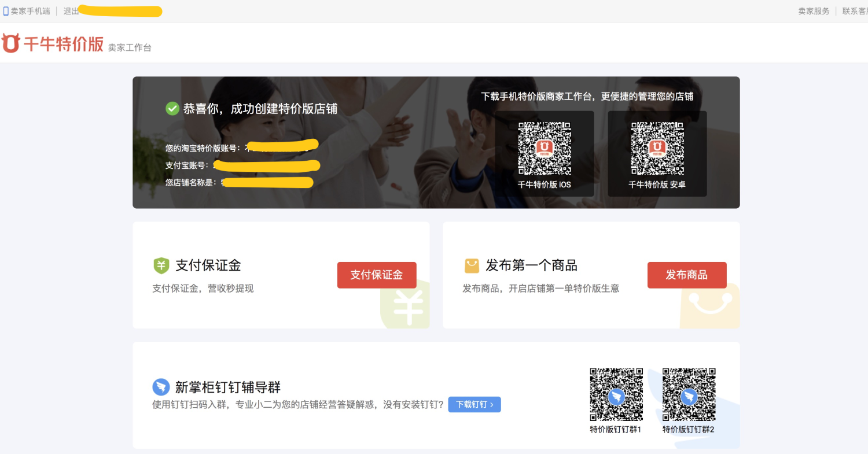
Task: Click the 千牛特价版 安卓 caption
Action: click(x=657, y=184)
